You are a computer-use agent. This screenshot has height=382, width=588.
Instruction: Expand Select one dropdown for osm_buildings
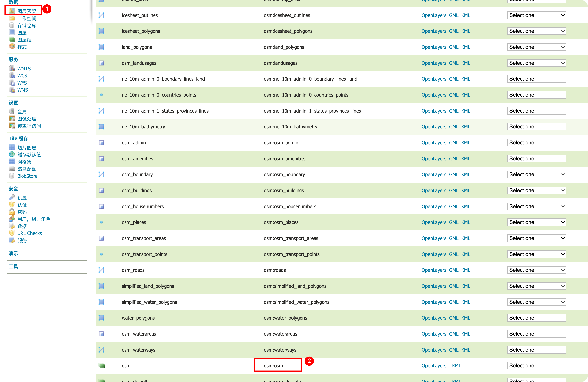536,190
